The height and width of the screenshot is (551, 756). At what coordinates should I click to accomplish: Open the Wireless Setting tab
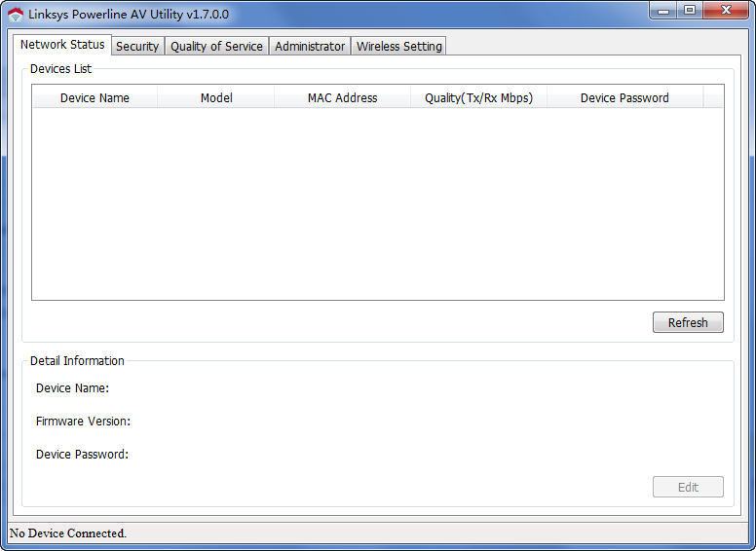[398, 46]
